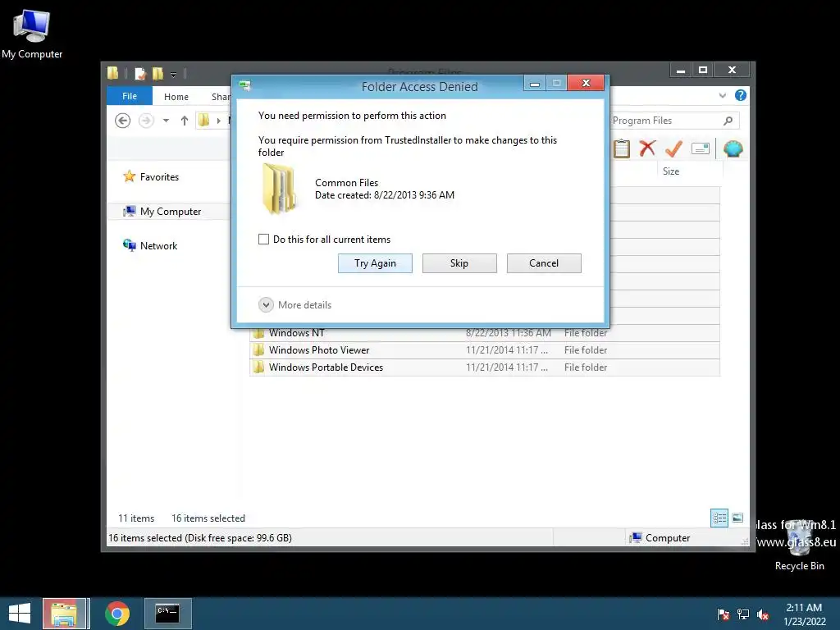Go up one folder level
The image size is (840, 630).
[185, 121]
